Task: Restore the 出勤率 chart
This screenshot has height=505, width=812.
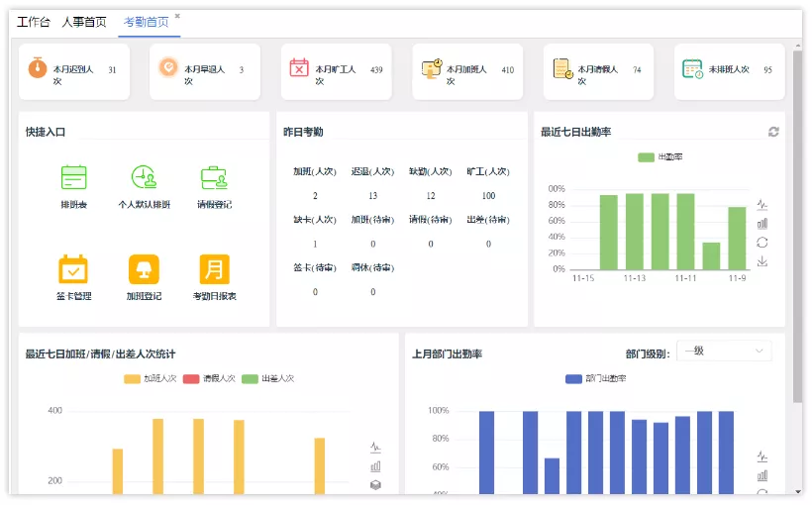Action: 762,243
